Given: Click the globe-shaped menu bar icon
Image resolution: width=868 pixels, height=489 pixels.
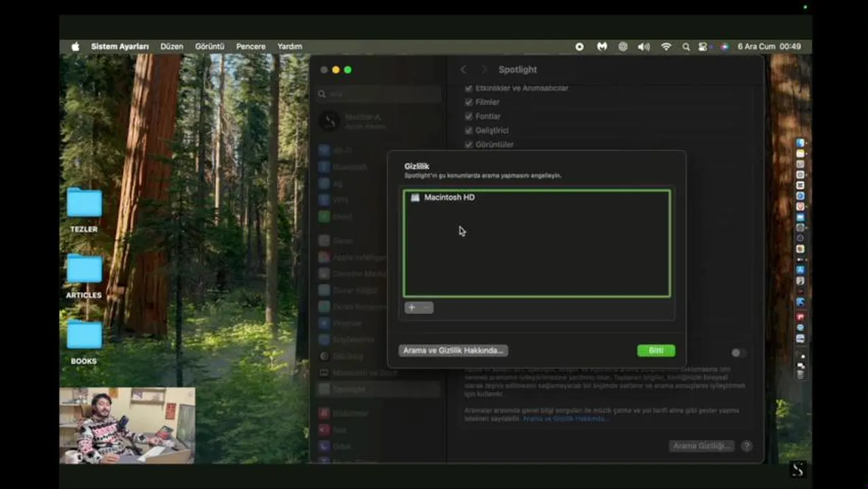Looking at the screenshot, I should point(623,47).
